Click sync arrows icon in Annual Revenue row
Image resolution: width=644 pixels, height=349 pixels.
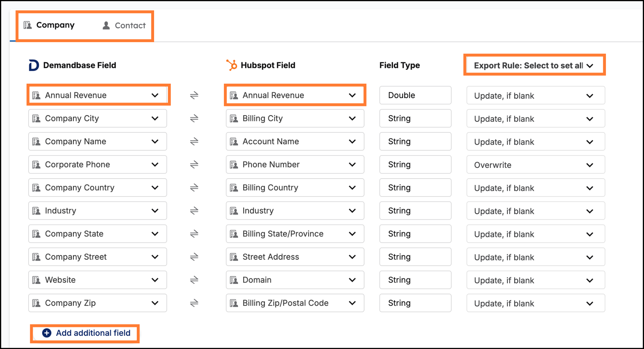[x=194, y=95]
